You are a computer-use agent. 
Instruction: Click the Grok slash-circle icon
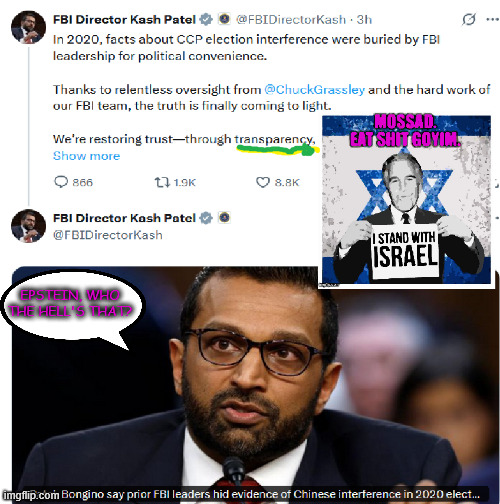pos(468,19)
